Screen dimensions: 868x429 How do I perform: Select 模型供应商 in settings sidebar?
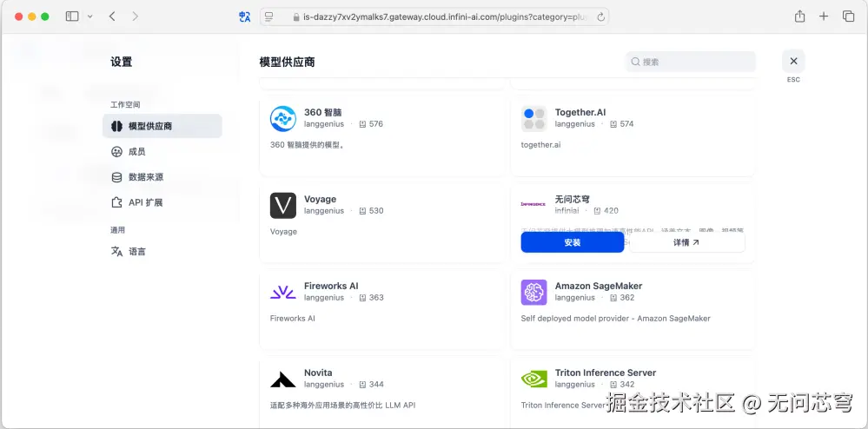(x=162, y=126)
